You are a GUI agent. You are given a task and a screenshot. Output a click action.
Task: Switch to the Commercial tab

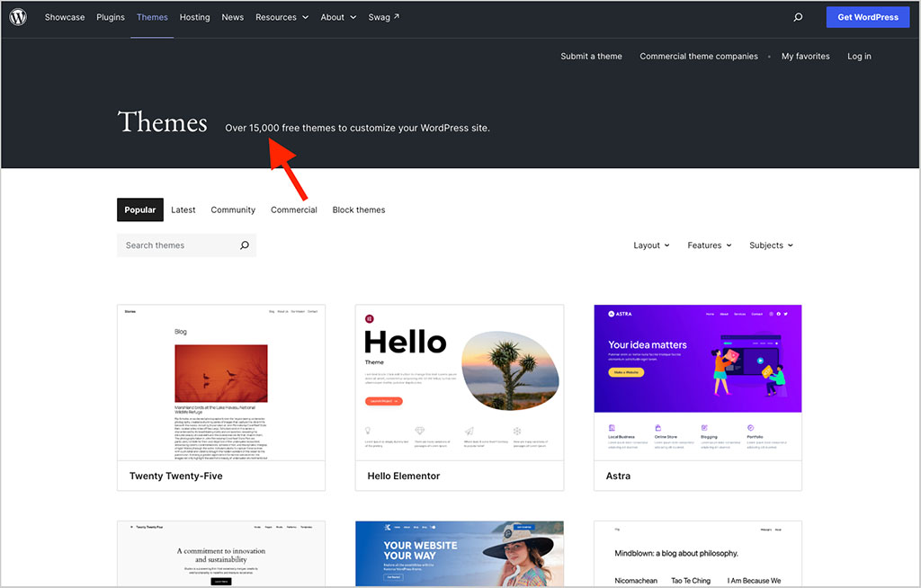[294, 209]
